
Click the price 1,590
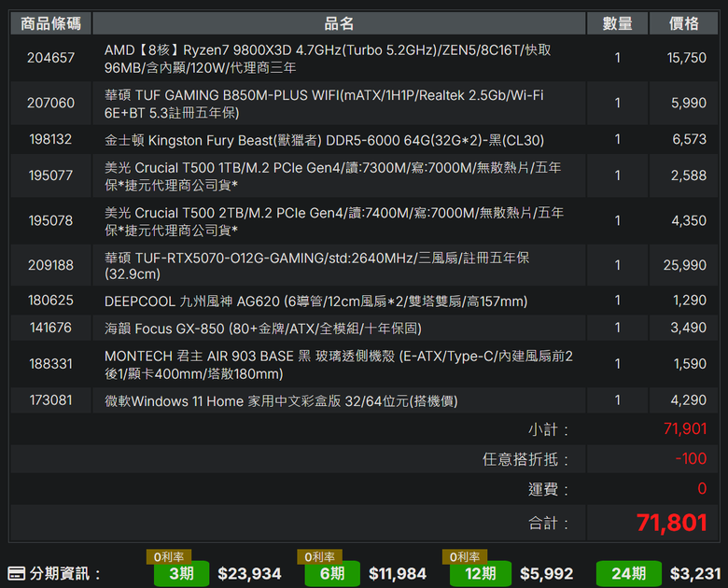click(x=690, y=364)
